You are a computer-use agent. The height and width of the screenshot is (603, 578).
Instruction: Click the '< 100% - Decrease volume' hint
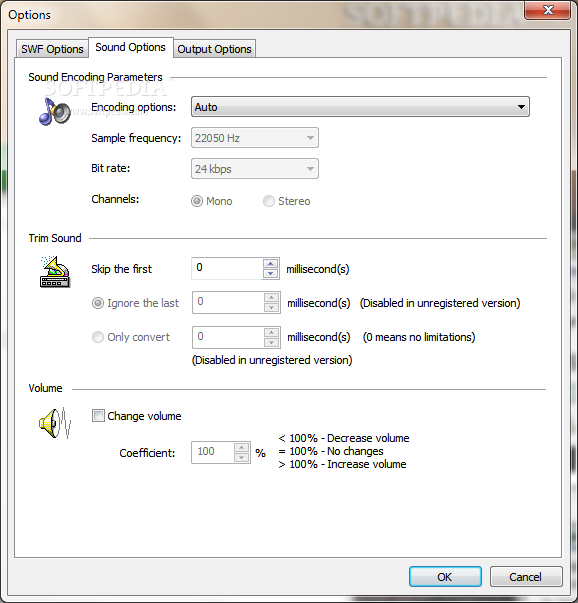pyautogui.click(x=343, y=438)
